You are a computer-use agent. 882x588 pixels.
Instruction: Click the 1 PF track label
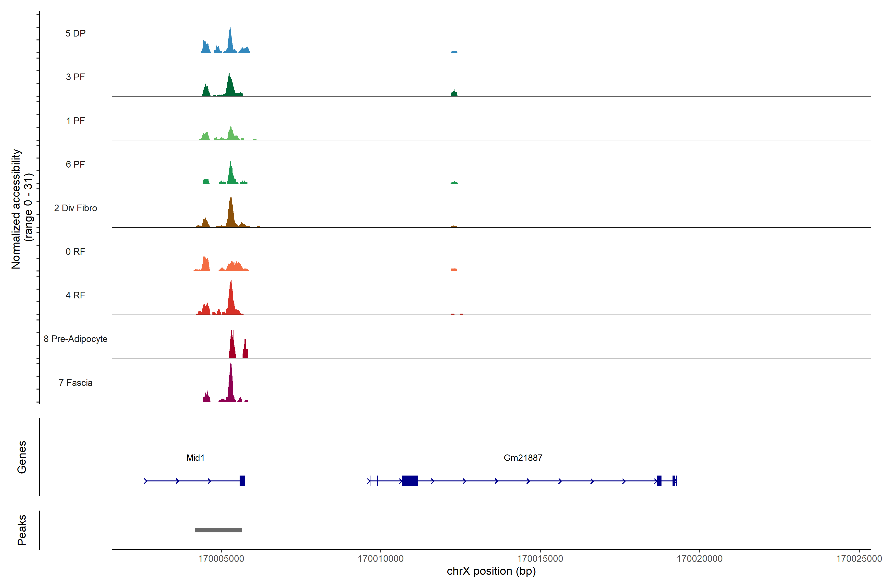(75, 121)
